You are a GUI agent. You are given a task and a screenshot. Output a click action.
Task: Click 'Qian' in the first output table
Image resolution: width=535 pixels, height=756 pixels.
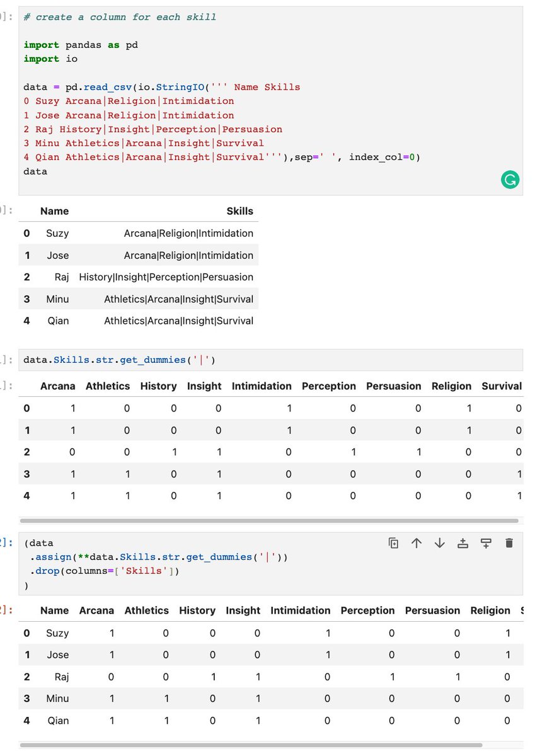pyautogui.click(x=58, y=321)
